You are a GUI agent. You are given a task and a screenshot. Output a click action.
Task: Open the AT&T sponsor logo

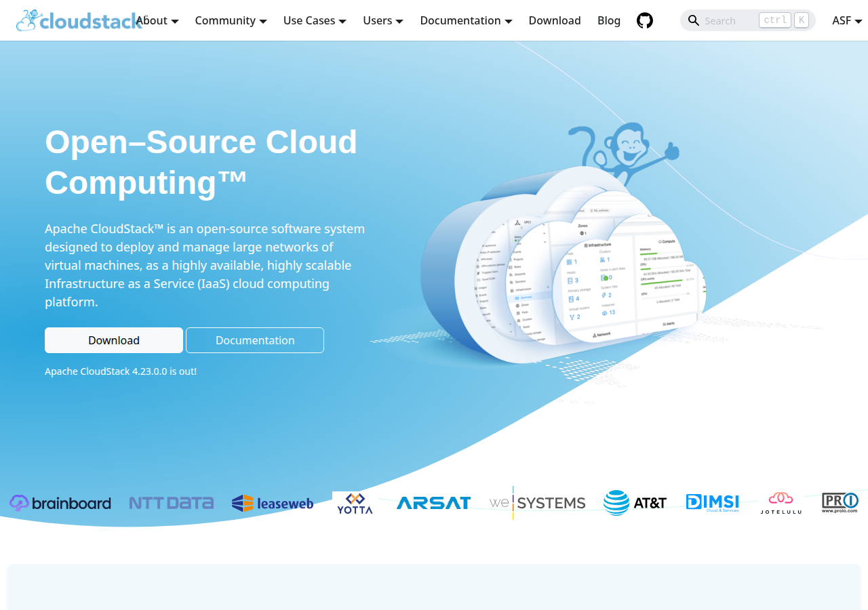tap(635, 503)
